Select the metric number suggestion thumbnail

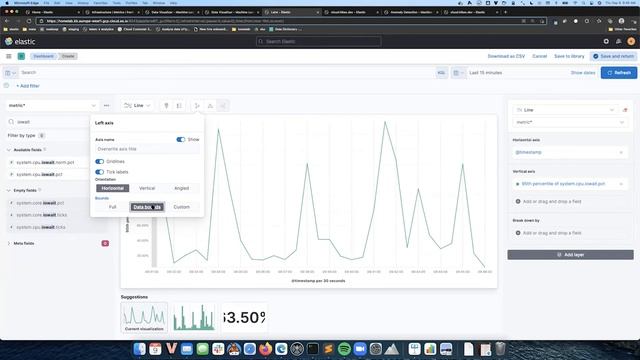(x=244, y=318)
